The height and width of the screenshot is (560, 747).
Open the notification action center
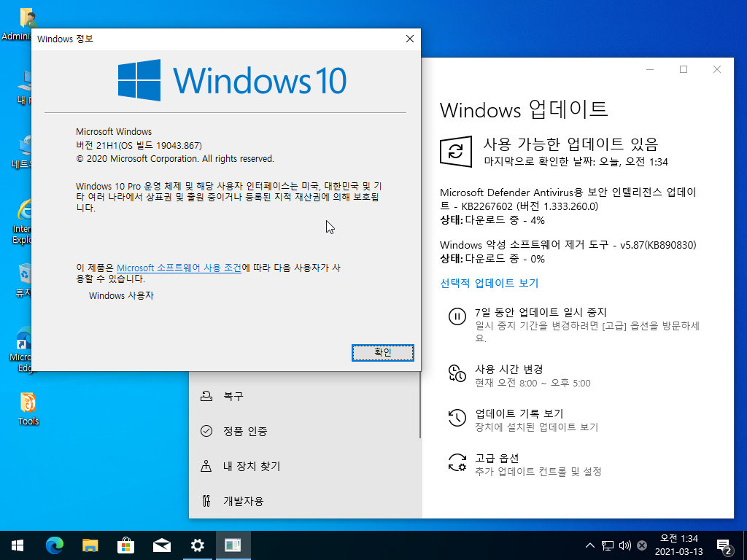tap(724, 545)
